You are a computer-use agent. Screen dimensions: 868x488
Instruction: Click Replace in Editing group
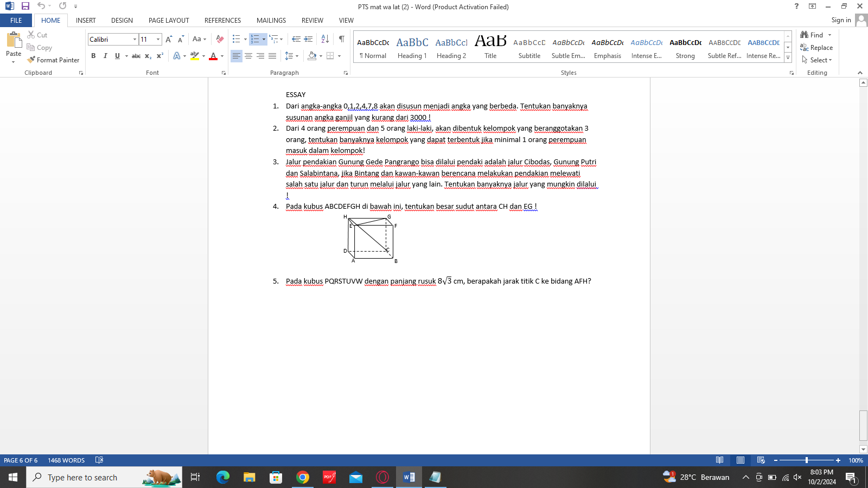point(816,48)
